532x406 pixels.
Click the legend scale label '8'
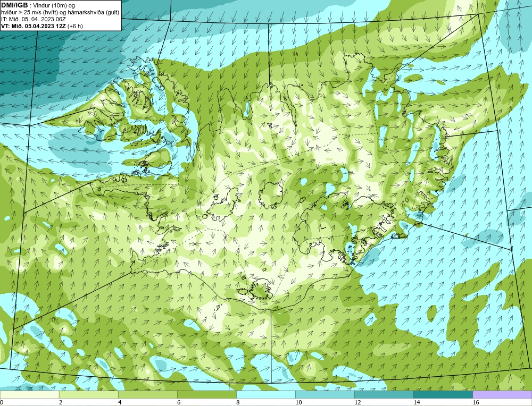tap(238, 402)
